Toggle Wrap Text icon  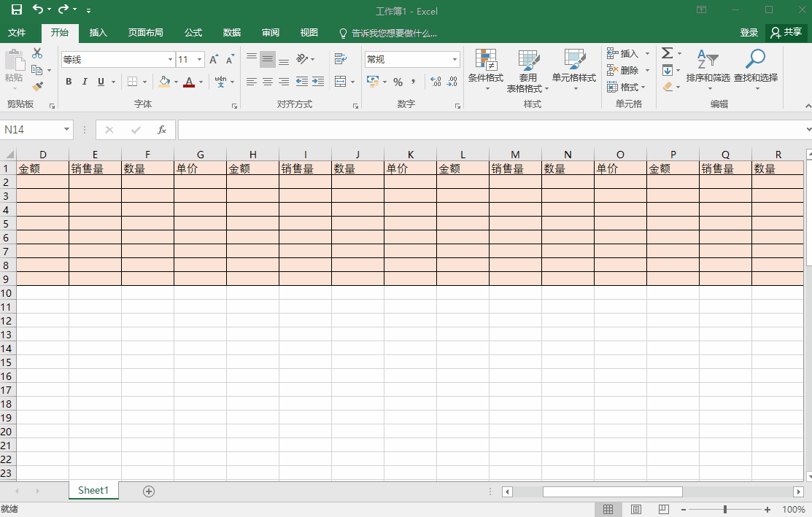coord(340,59)
